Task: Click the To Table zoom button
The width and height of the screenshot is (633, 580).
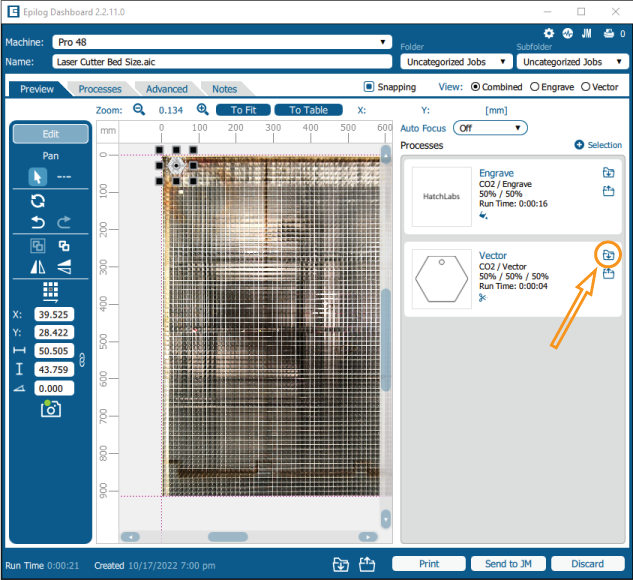Action: 309,110
